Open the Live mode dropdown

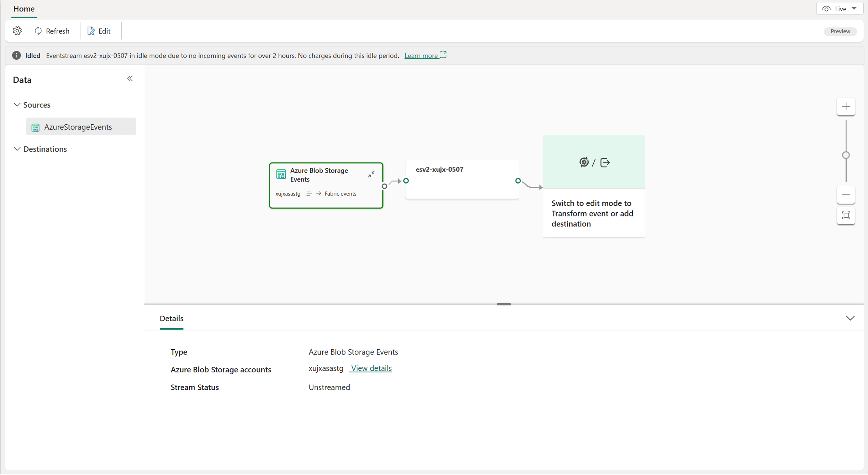tap(839, 9)
